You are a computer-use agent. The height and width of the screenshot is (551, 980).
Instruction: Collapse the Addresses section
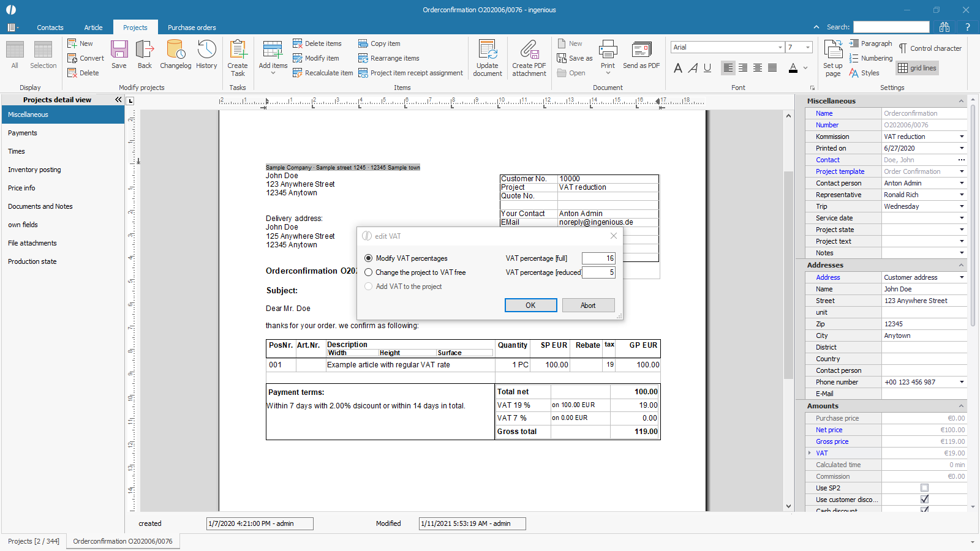961,265
